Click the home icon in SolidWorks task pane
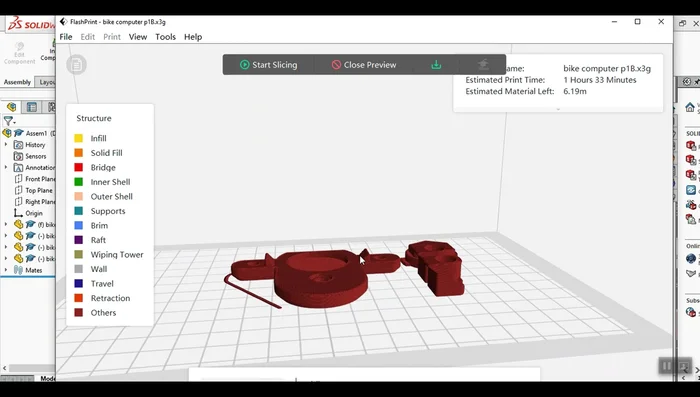700x397 pixels. 690,107
